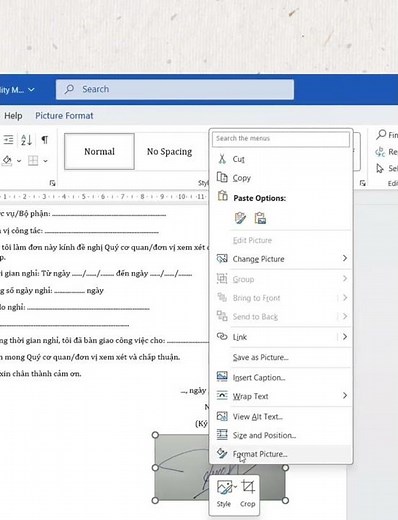Expand the Wrap Text submenu arrow

pos(345,396)
